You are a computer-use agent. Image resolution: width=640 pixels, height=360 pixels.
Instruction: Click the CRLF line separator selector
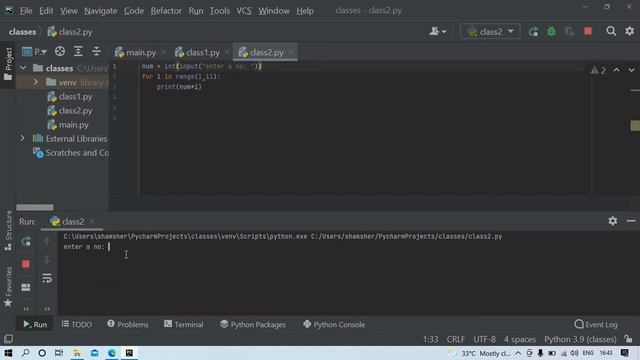(x=456, y=339)
